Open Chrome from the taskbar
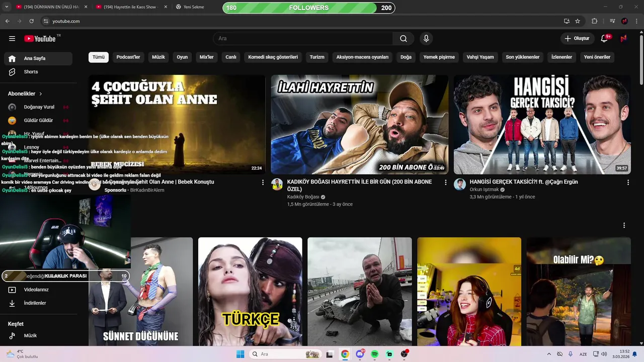This screenshot has height=362, width=644. coord(345,354)
